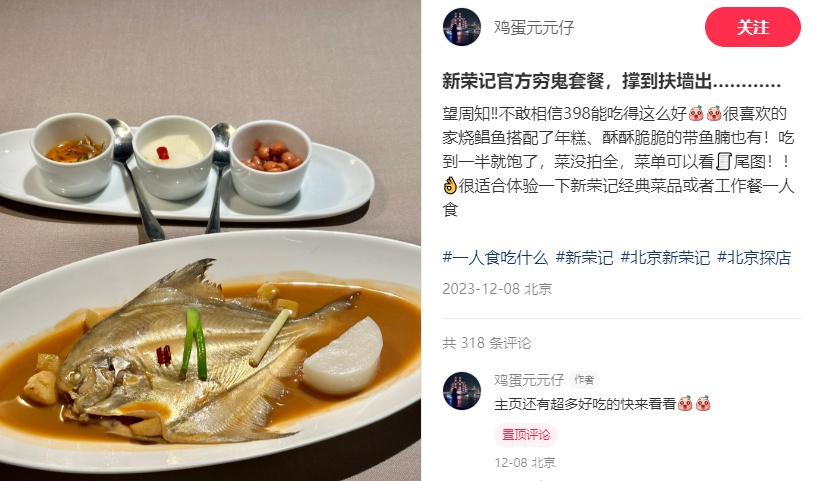Open the #北京探店 hashtag
Screen dimensions: 814x481
tap(754, 257)
